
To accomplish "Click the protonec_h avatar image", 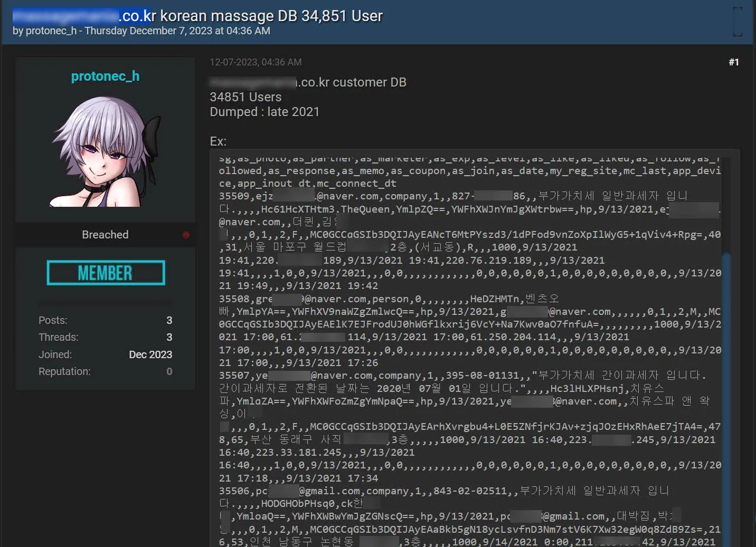I will (105, 151).
